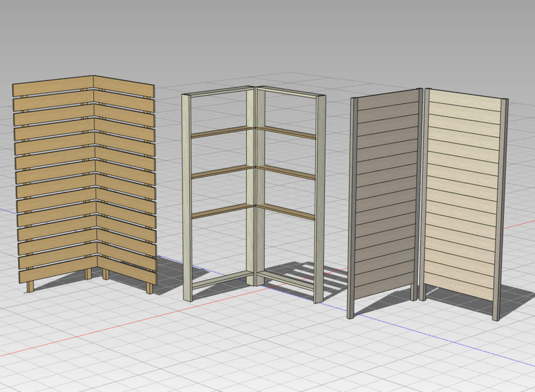Click the top-left shelf of the corner shelving unit
The image size is (535, 392).
(221, 132)
